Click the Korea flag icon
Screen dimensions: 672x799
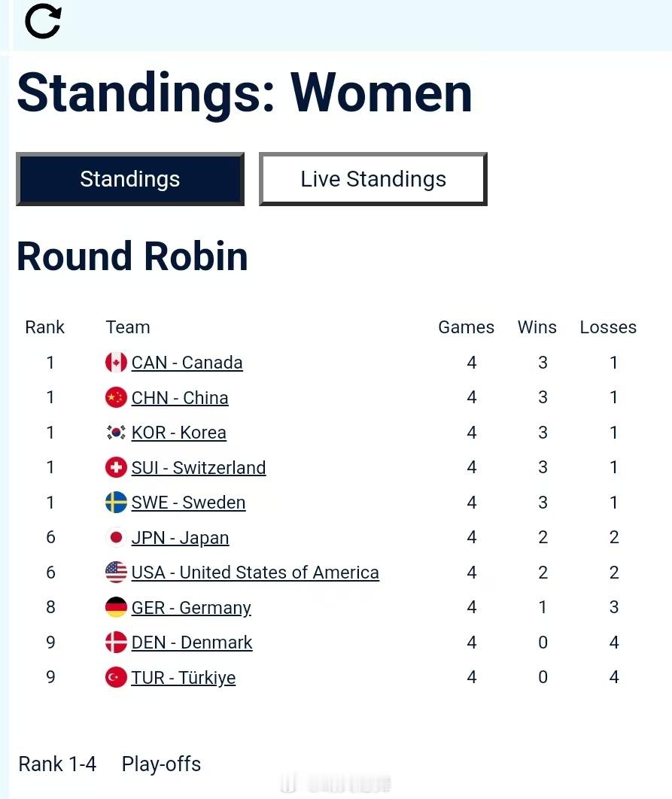click(116, 433)
